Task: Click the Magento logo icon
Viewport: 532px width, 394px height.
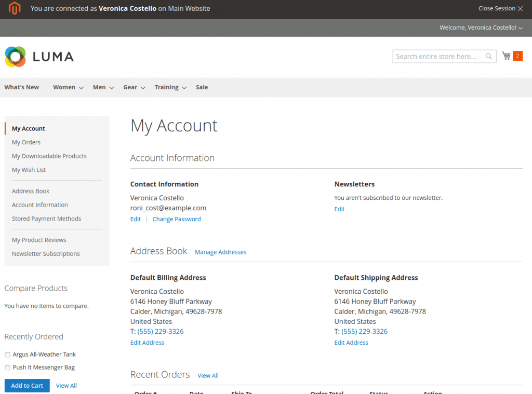Action: [15, 8]
